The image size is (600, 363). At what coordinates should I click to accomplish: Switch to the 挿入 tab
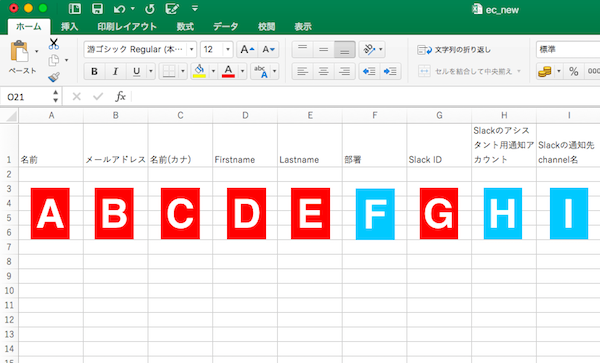[x=69, y=26]
